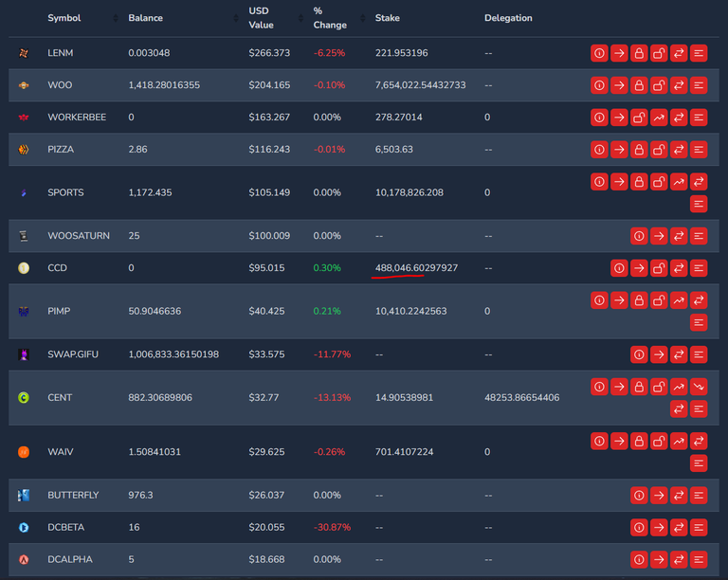Click the CENT token logo

tap(24, 398)
